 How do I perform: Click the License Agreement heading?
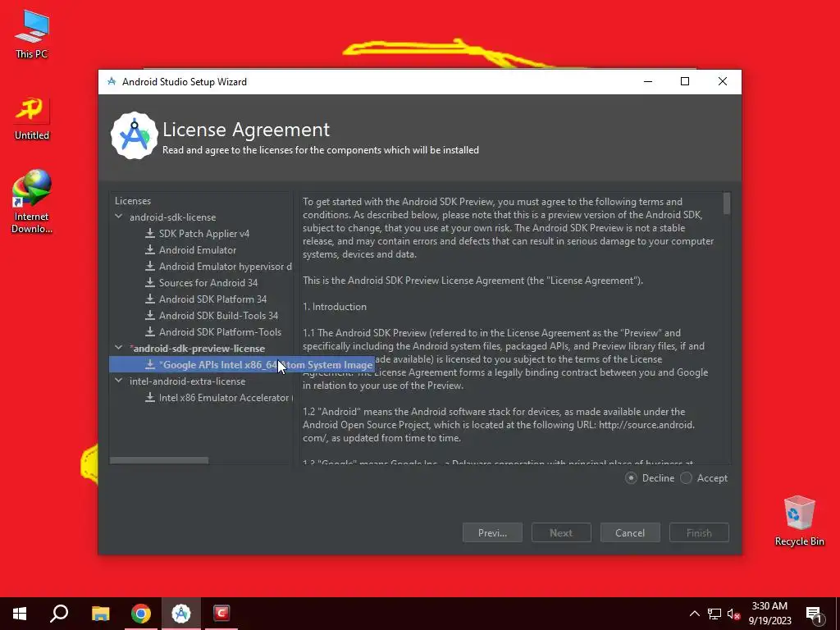(246, 129)
